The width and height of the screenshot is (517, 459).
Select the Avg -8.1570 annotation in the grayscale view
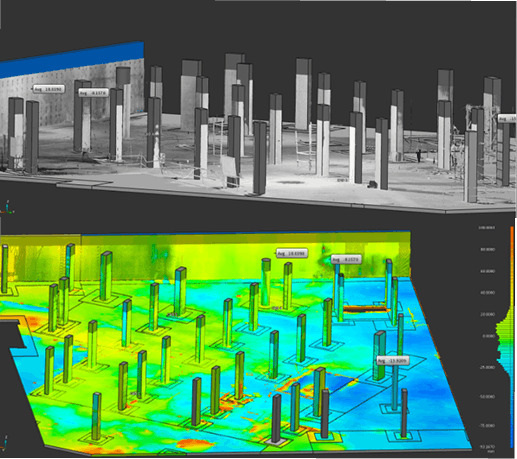[x=93, y=93]
